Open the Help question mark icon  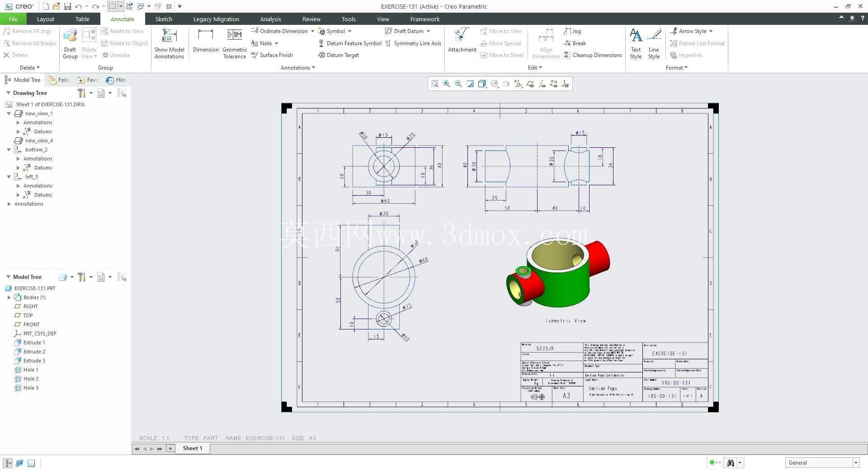(862, 19)
